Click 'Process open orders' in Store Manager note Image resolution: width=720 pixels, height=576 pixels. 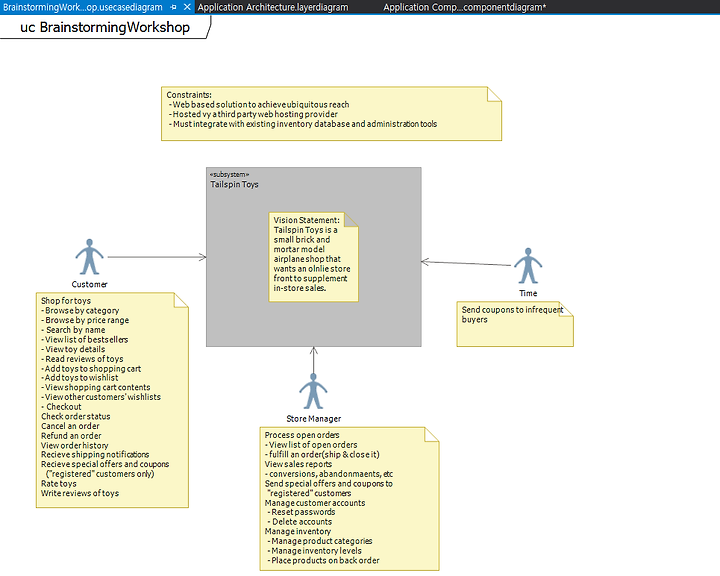(302, 435)
